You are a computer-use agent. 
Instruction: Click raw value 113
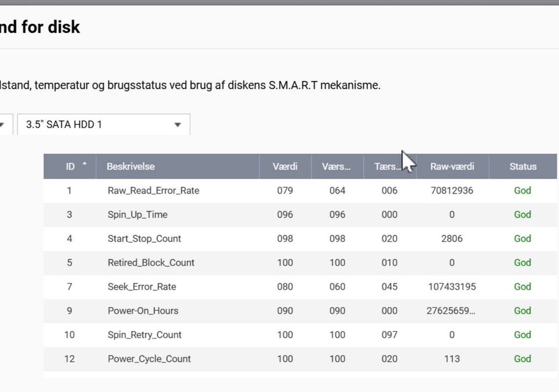coord(452,359)
